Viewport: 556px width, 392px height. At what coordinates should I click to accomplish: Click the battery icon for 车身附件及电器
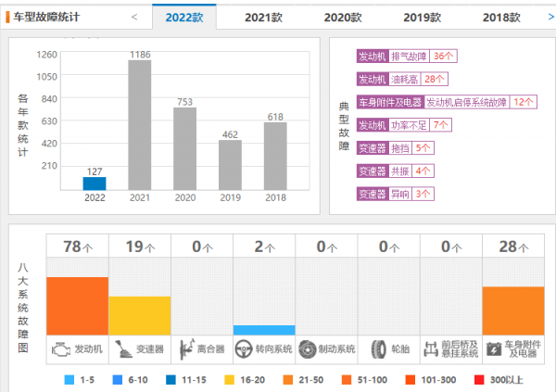point(494,349)
